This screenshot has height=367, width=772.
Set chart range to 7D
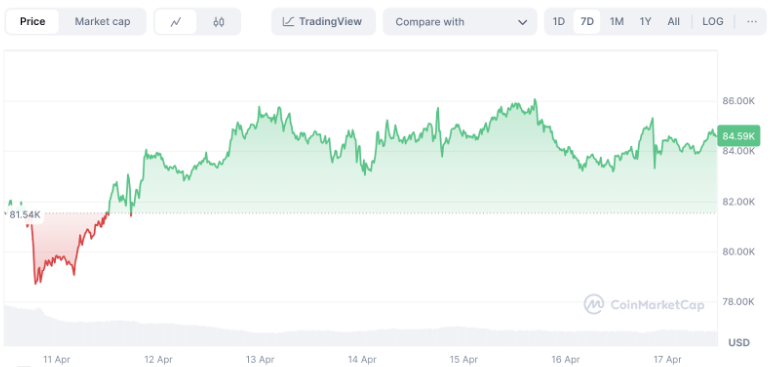pyautogui.click(x=587, y=22)
